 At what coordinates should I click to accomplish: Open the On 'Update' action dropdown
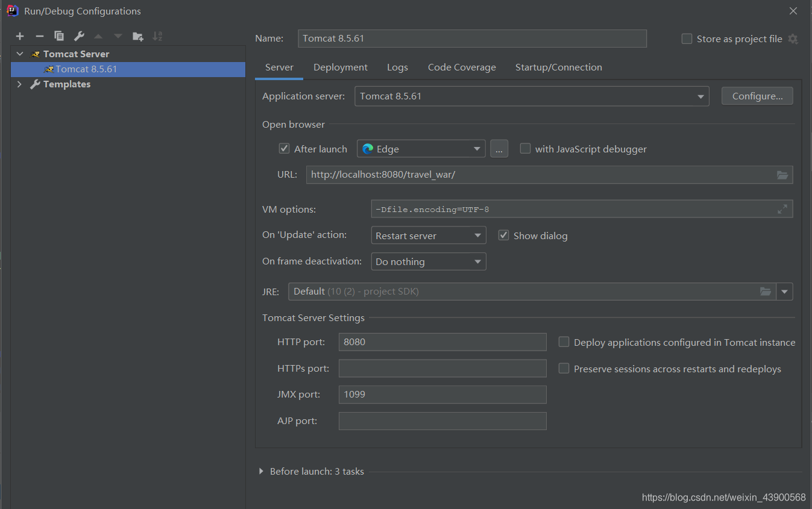(x=429, y=236)
